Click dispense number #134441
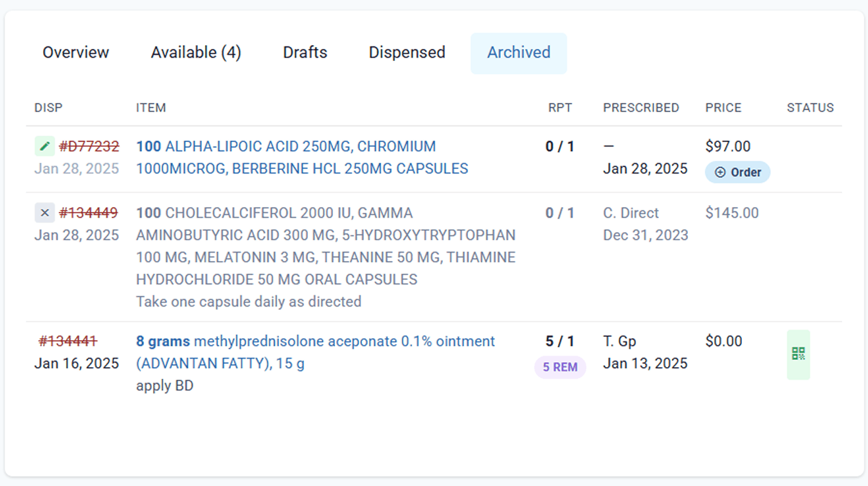 68,341
